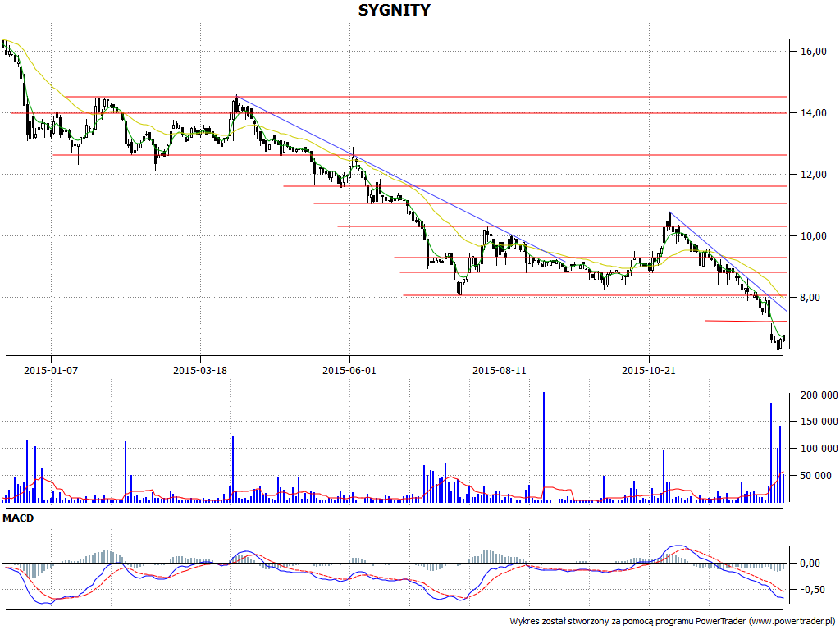This screenshot has width=840, height=630.
Task: Click the 12,00 price axis label
Action: [813, 175]
